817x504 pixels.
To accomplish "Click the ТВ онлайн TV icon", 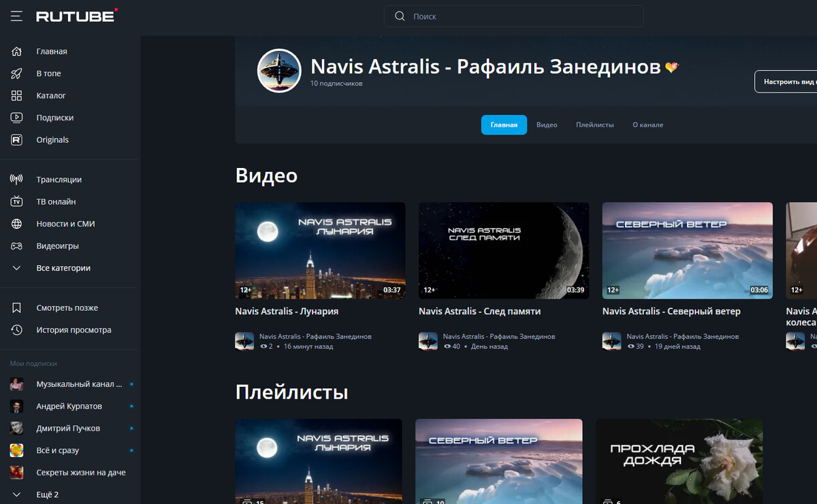I will (x=16, y=201).
